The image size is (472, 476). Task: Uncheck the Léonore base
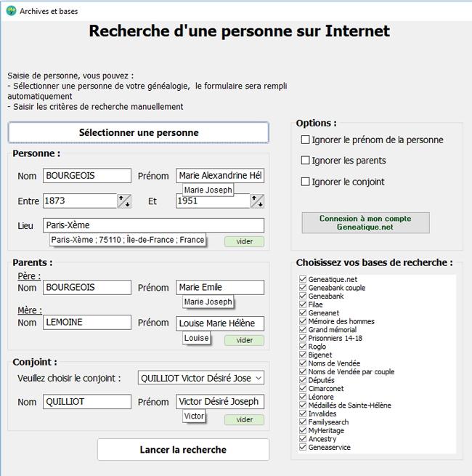pos(303,397)
